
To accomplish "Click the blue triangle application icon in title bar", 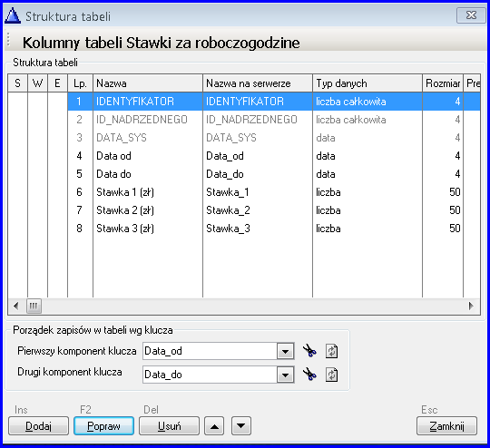I will coord(13,15).
